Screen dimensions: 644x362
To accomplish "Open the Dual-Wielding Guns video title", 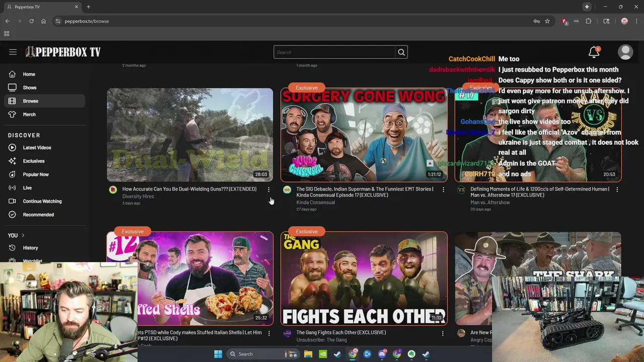I will [189, 189].
